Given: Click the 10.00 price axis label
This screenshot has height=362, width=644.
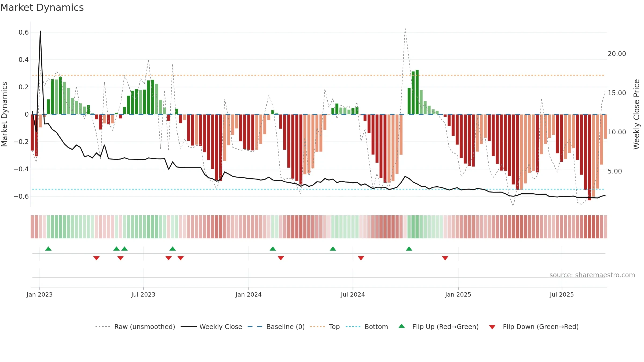Looking at the screenshot, I should click(x=617, y=132).
